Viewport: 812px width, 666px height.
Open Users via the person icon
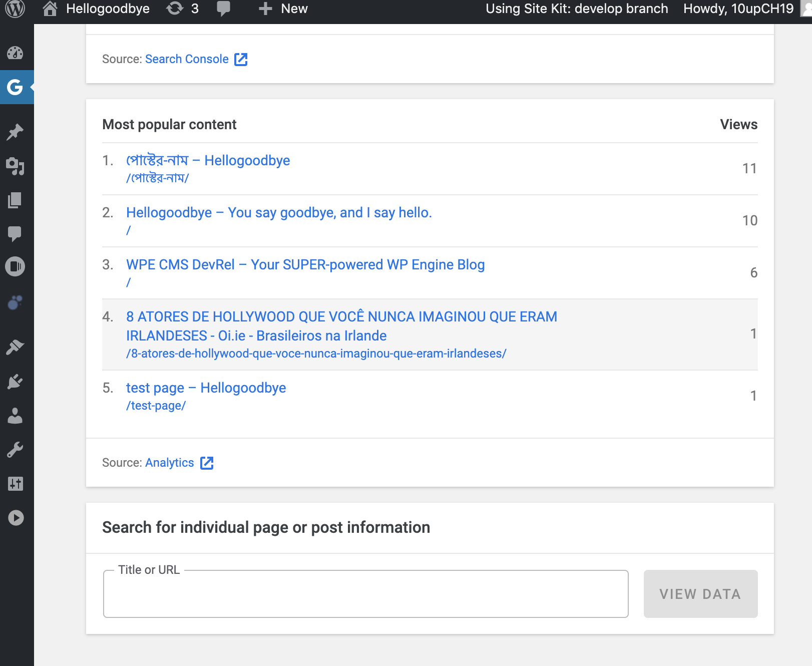[x=15, y=416]
